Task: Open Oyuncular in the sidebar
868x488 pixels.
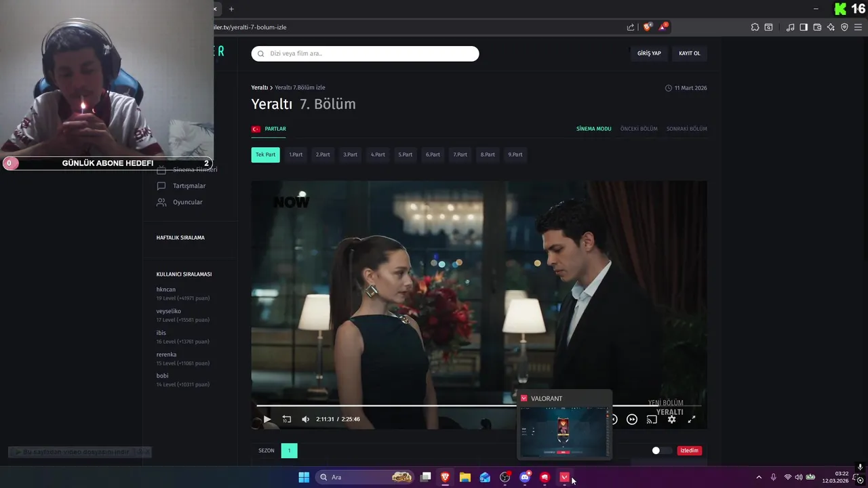Action: 180,202
